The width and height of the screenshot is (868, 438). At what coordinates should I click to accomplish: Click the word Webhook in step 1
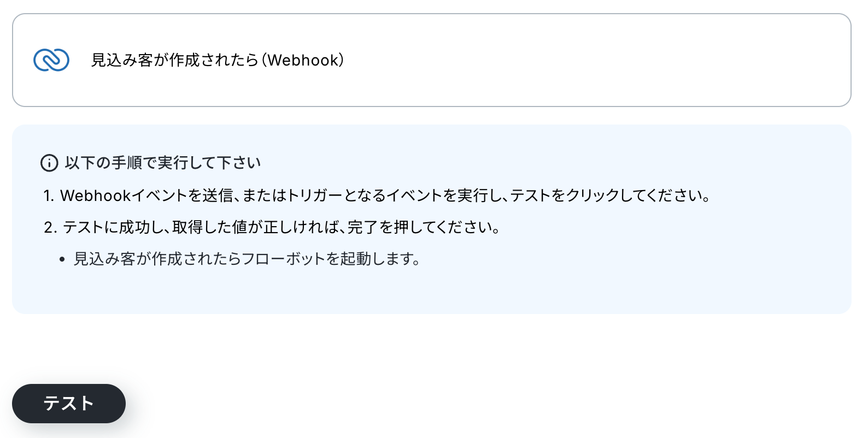coord(96,196)
